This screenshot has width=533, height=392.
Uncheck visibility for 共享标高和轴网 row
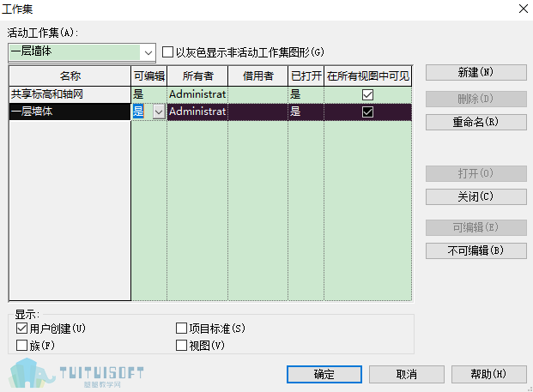point(367,94)
